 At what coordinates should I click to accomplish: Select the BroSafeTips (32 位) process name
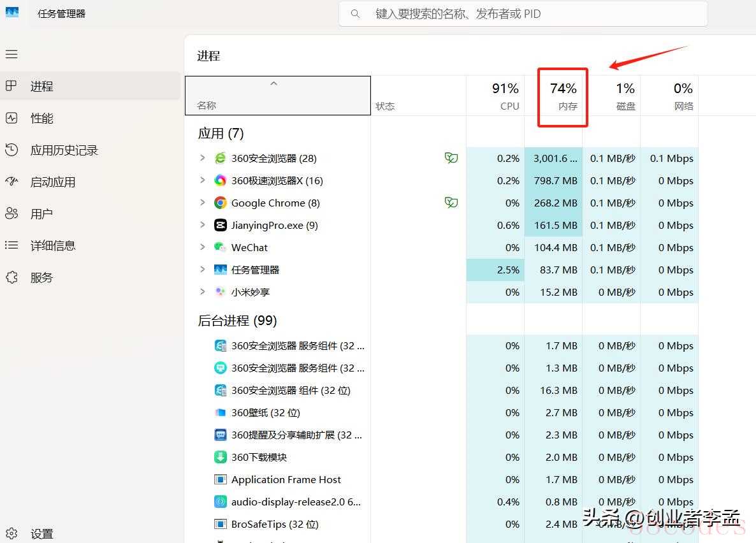point(275,524)
